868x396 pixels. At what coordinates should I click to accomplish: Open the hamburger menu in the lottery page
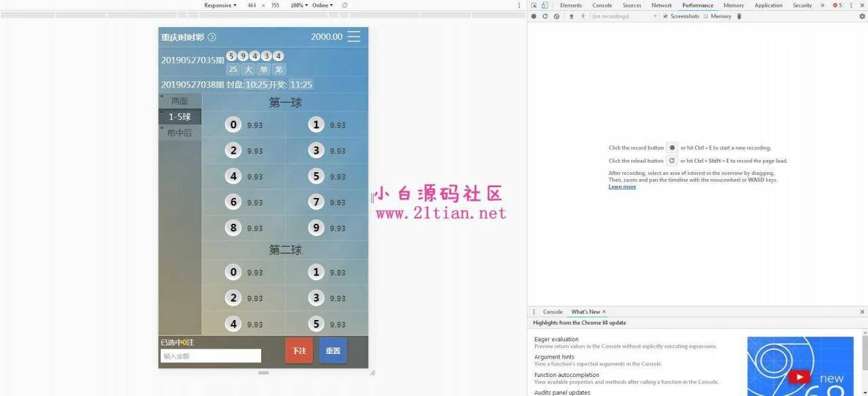(x=354, y=37)
